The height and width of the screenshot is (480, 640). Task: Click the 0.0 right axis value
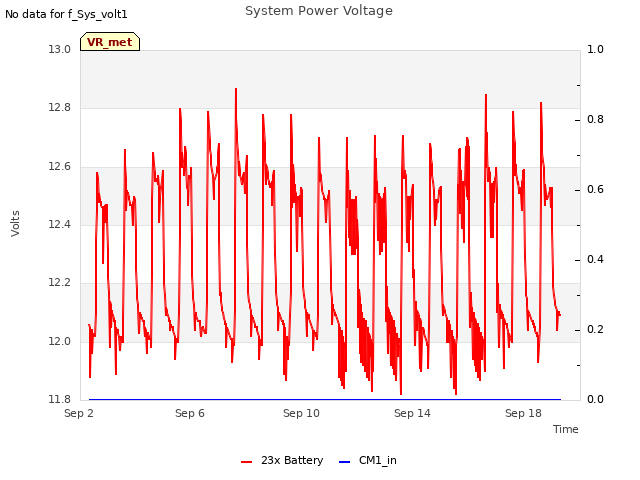coord(596,399)
